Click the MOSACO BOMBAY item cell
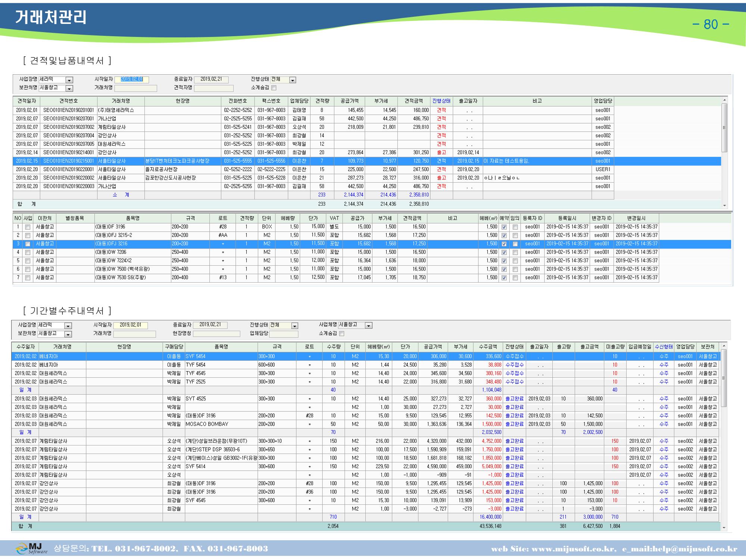The image size is (746, 560). click(221, 424)
